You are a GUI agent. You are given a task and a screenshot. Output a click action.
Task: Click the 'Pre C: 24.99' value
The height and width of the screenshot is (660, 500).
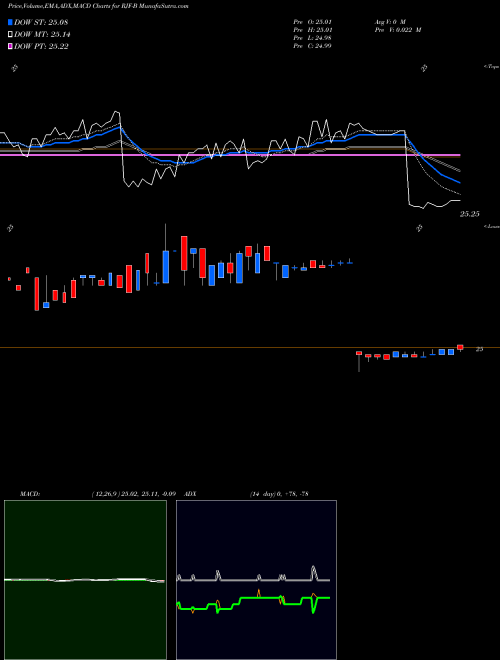[314, 46]
